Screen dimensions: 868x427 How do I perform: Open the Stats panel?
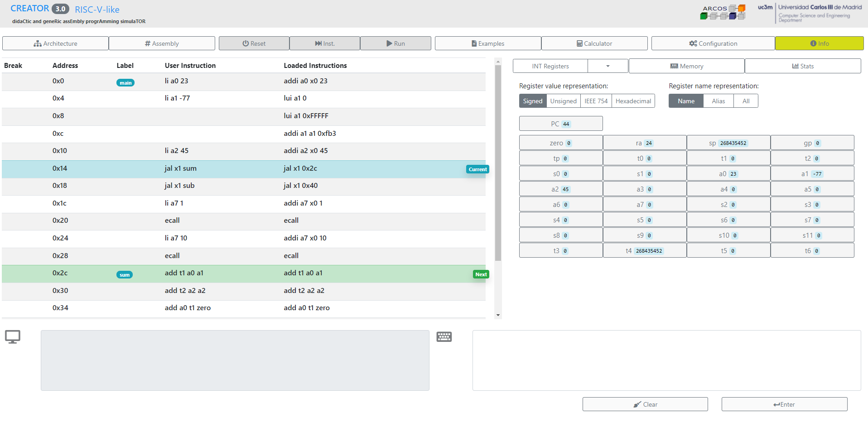tap(803, 66)
